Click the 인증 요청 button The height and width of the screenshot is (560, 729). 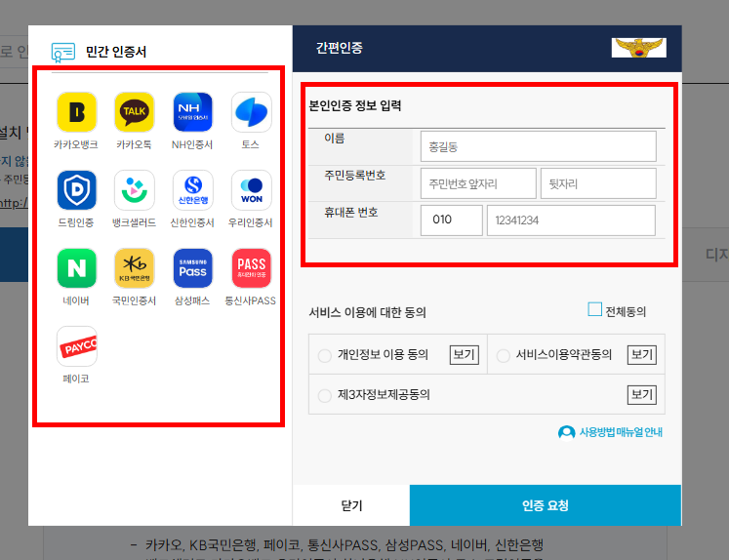(546, 505)
